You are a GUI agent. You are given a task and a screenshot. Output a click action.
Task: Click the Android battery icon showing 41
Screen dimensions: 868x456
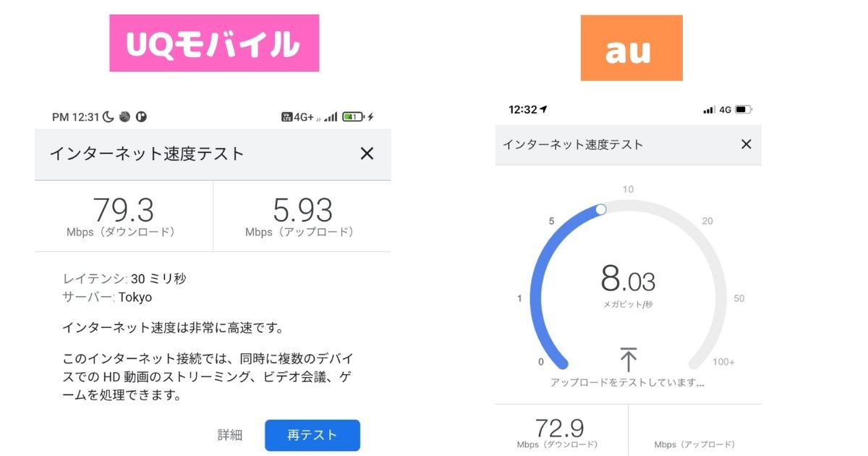click(x=353, y=117)
